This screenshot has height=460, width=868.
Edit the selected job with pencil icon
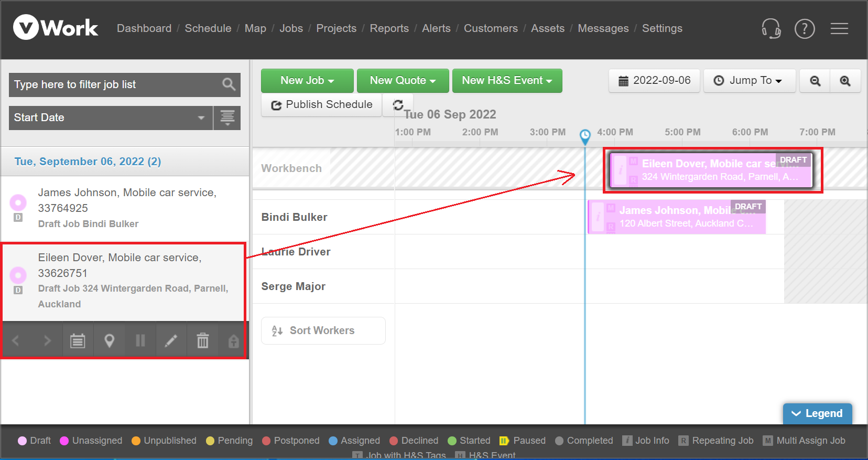(x=171, y=341)
